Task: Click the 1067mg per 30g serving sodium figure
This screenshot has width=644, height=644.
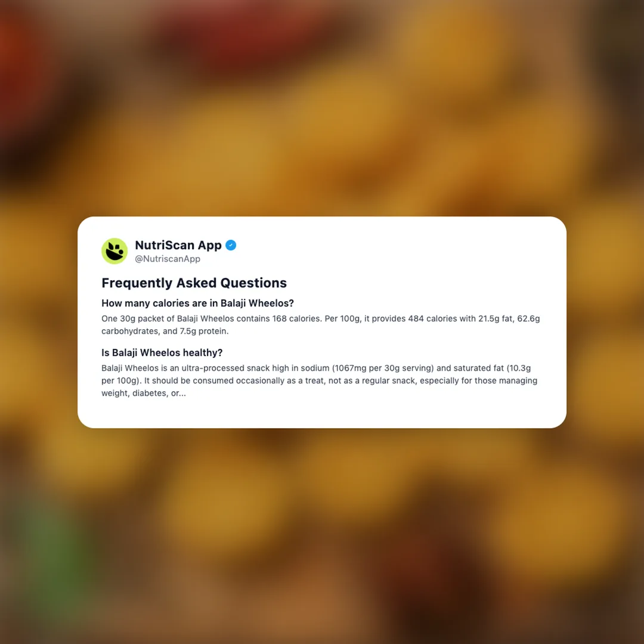Action: (x=385, y=369)
